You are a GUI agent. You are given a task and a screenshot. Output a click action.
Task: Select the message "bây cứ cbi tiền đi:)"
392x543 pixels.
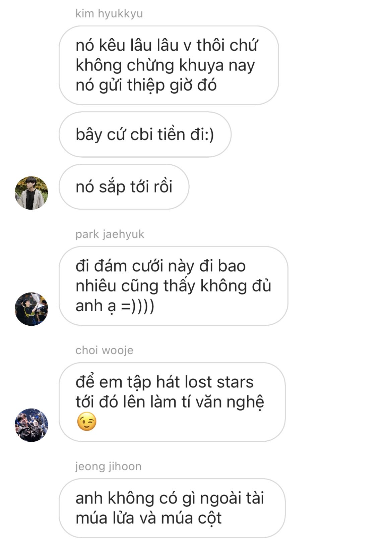click(145, 134)
